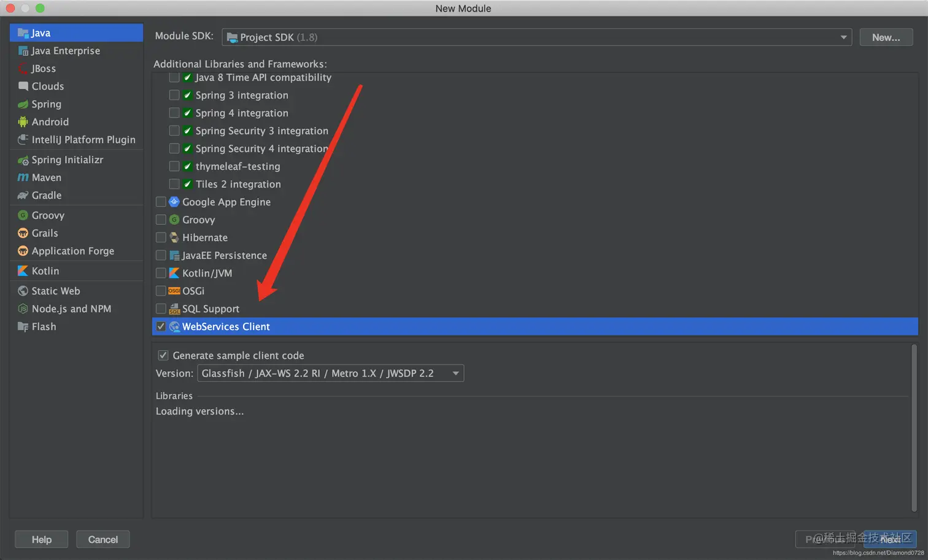Choose the Static Web globe icon
This screenshot has width=928, height=560.
(23, 291)
